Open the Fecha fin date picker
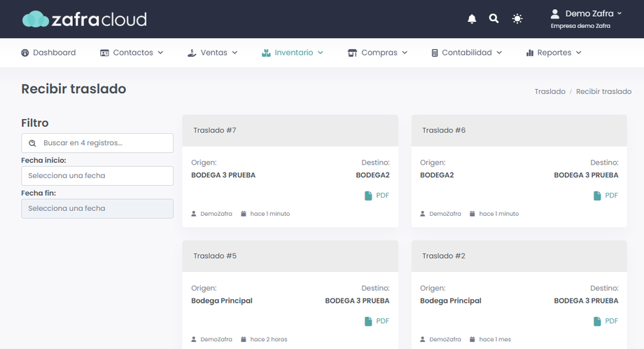 pos(97,208)
